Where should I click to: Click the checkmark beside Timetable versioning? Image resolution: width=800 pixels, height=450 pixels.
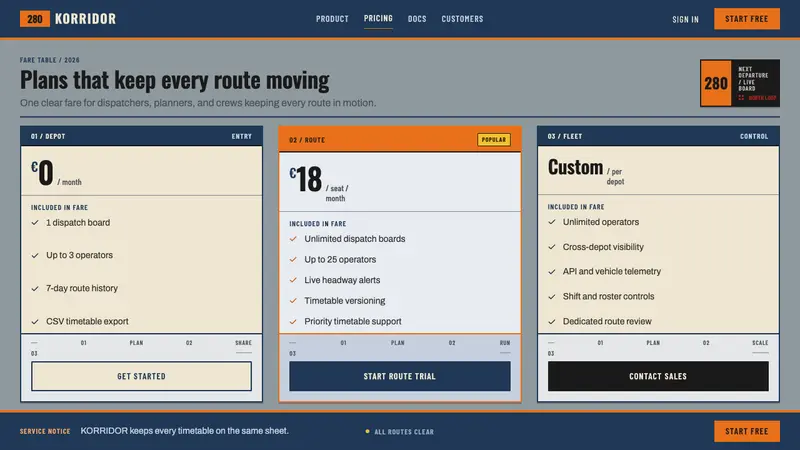pos(293,301)
